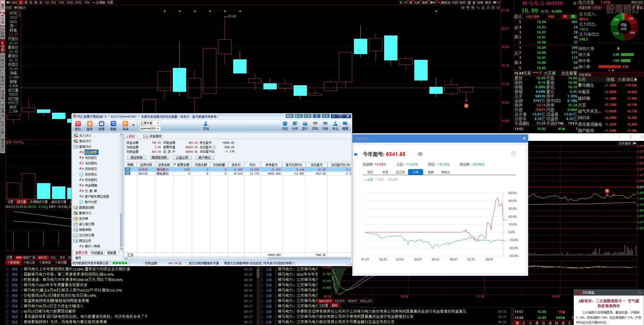Toggle eye visibility icon above K-line chart
The width and height of the screenshot is (644, 325).
point(463,8)
